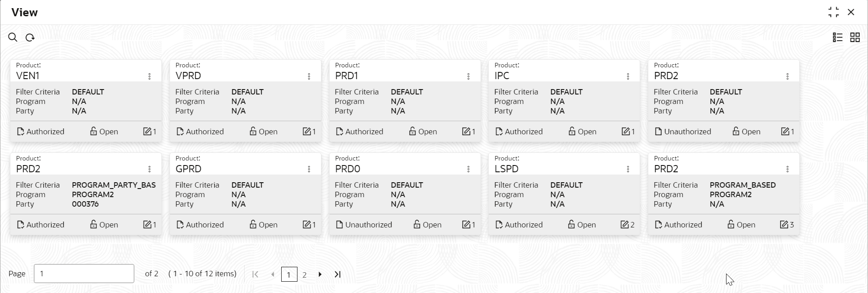Jump to the next page arrow

click(320, 274)
